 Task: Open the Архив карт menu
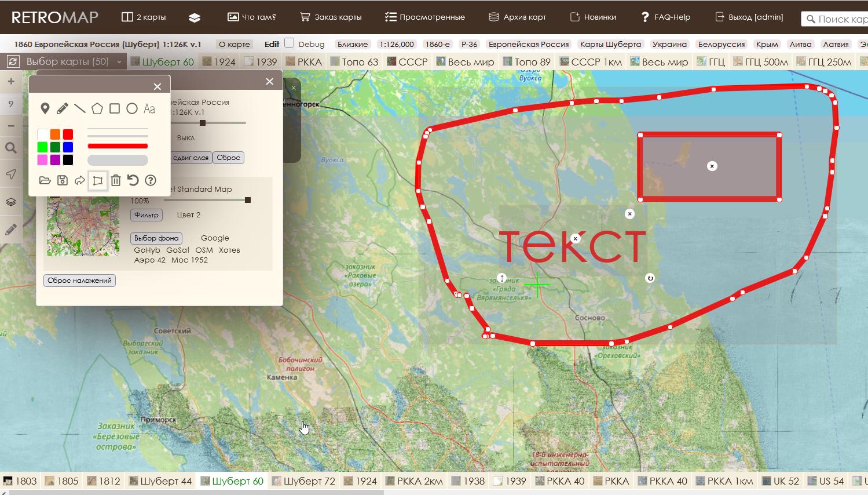tap(518, 17)
